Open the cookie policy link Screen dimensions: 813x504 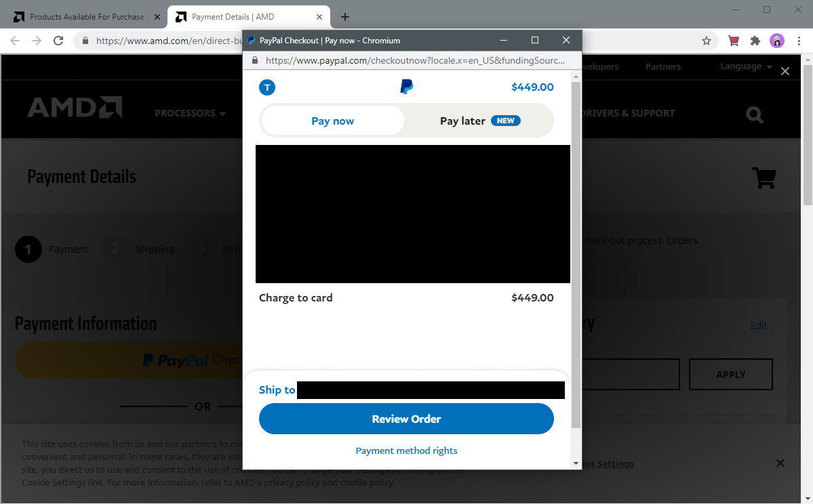click(367, 483)
